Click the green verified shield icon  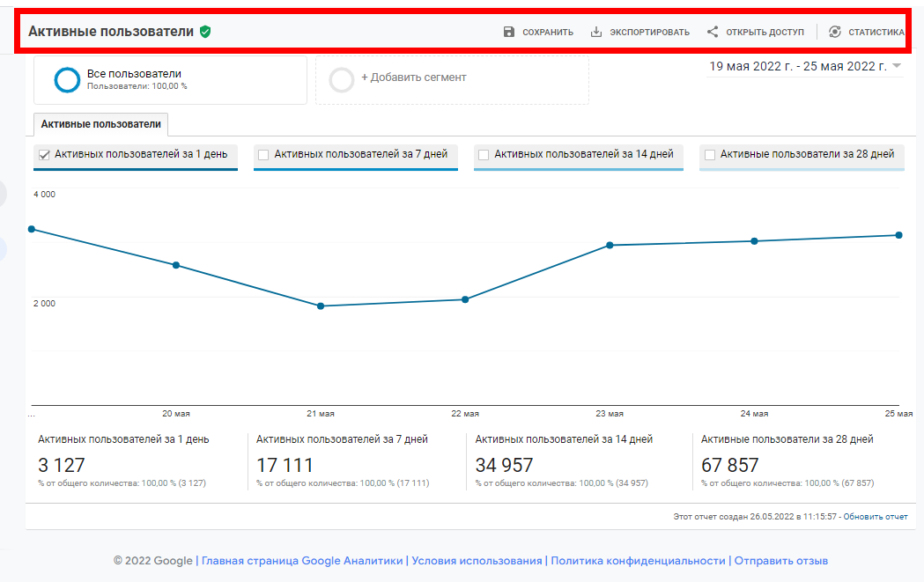(x=205, y=32)
